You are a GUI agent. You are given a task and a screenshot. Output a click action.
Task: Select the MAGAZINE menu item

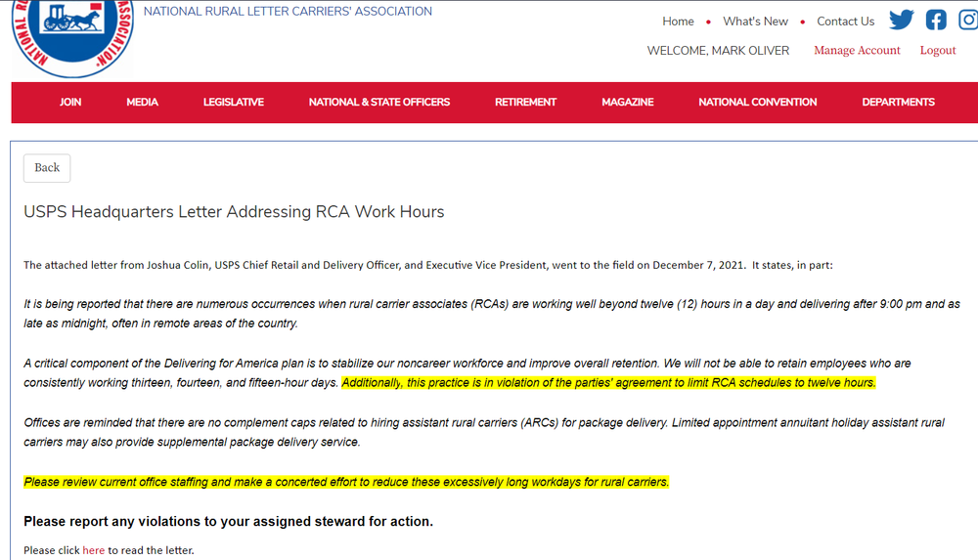point(627,103)
